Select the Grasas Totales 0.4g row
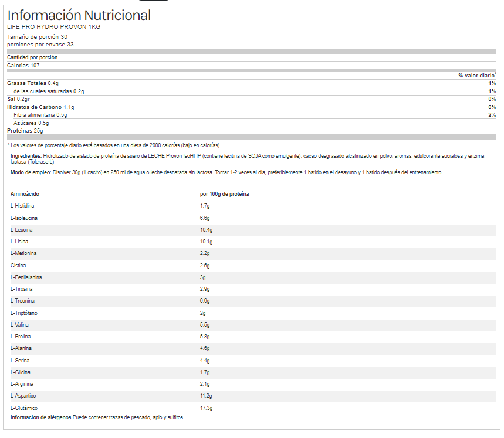The height and width of the screenshot is (438, 504). [x=33, y=83]
